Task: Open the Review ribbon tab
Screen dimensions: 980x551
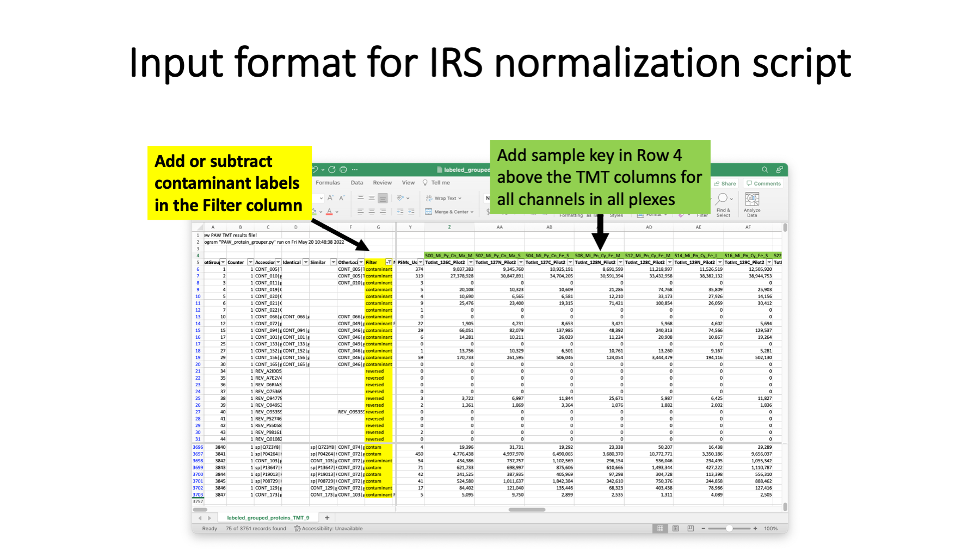Action: coord(383,183)
